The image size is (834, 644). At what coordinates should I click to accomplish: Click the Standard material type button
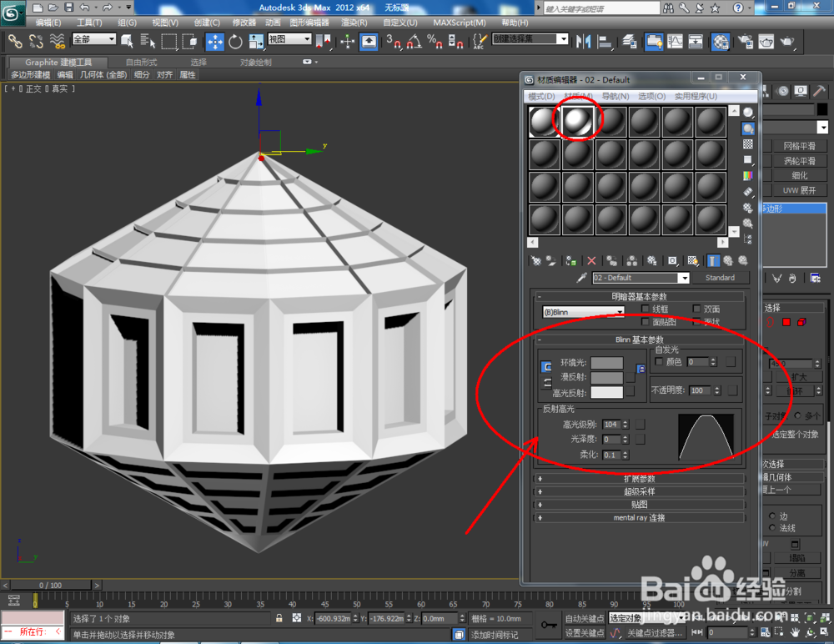(721, 278)
